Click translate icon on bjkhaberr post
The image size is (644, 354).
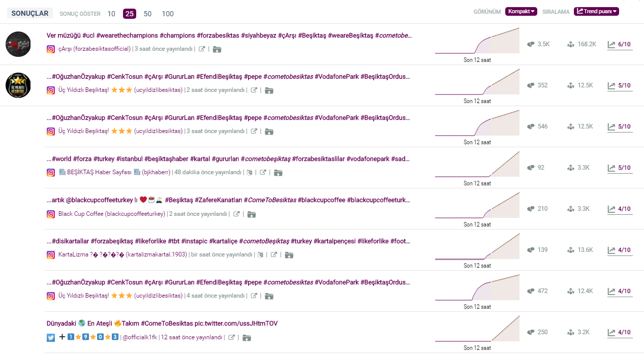point(249,173)
